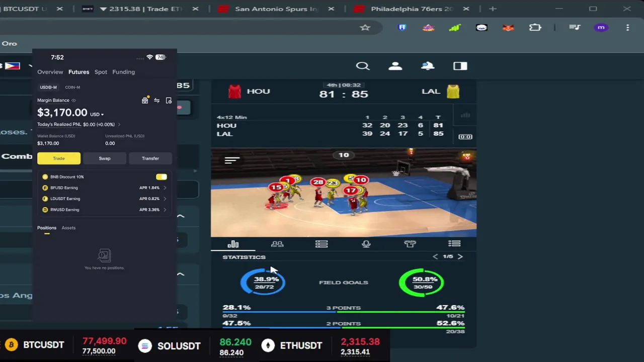The height and width of the screenshot is (362, 644).
Task: Click the site search magnifier icon
Action: coord(363,66)
